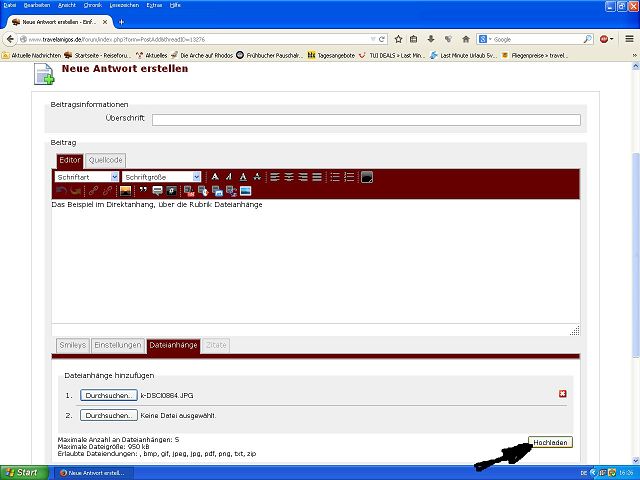Click the underline formatting icon
Screen dimensions: 640x480
coord(243,177)
